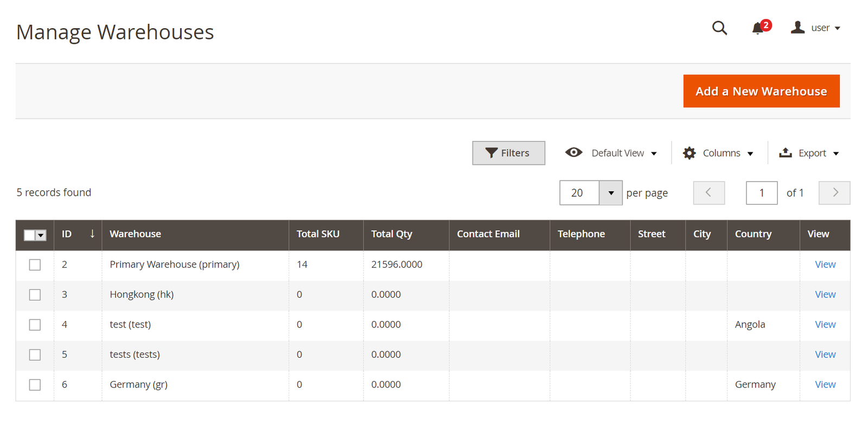Image resolution: width=868 pixels, height=444 pixels.
Task: Sort by the Street column header
Action: (658, 234)
